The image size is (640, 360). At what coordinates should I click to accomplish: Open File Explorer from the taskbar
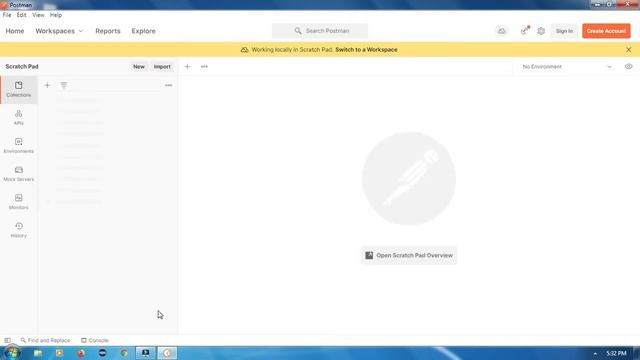(38, 353)
